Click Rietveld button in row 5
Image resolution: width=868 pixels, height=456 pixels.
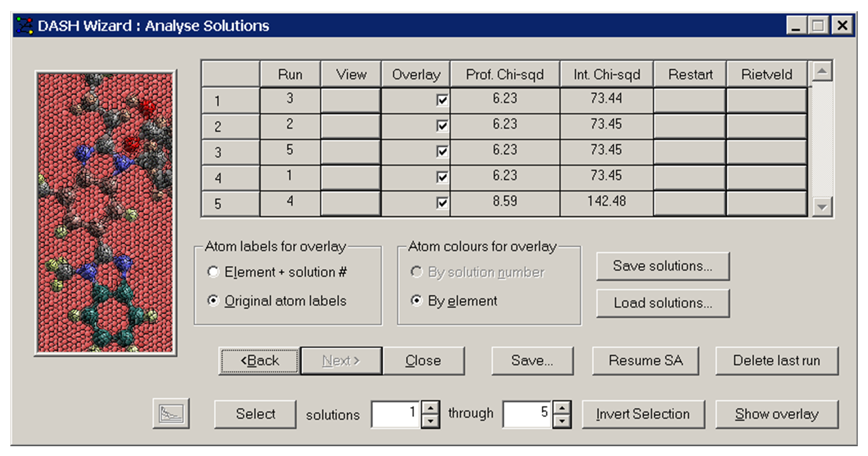coord(767,203)
